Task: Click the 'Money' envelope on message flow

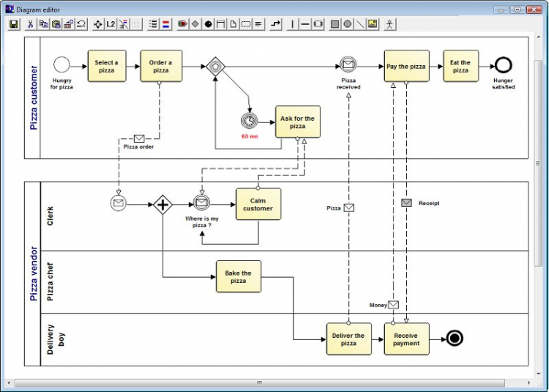Action: pos(394,304)
